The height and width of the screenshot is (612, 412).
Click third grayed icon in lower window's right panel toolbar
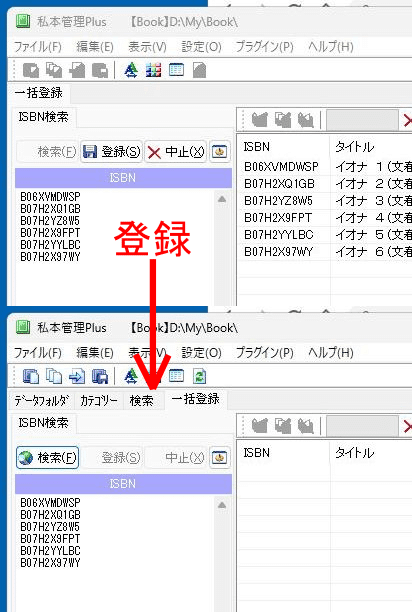(x=305, y=426)
